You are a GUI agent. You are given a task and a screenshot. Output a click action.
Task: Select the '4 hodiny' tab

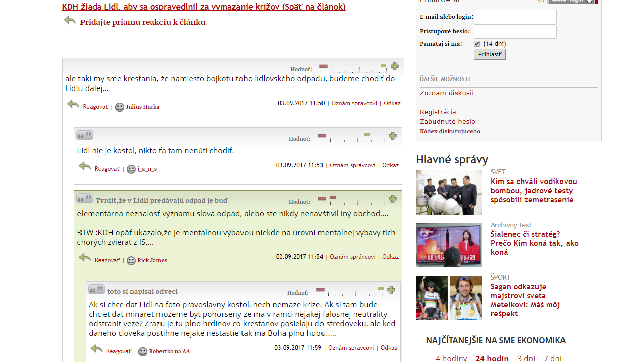[x=451, y=358]
